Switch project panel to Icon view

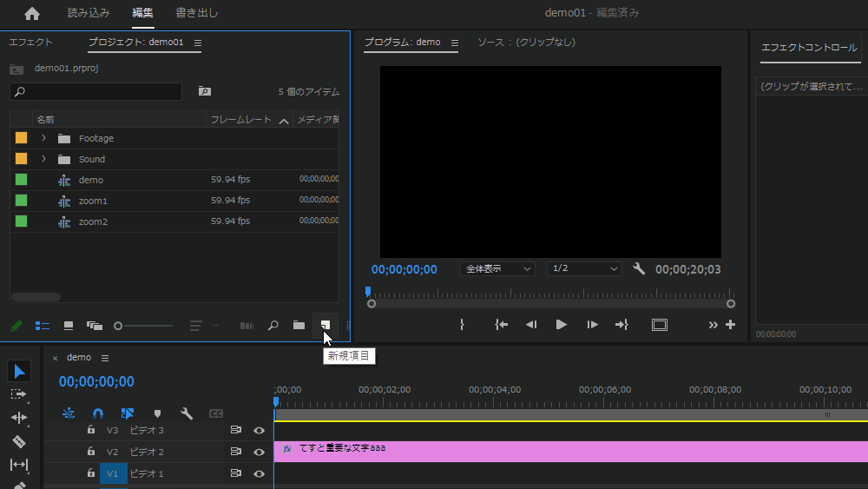click(x=68, y=326)
